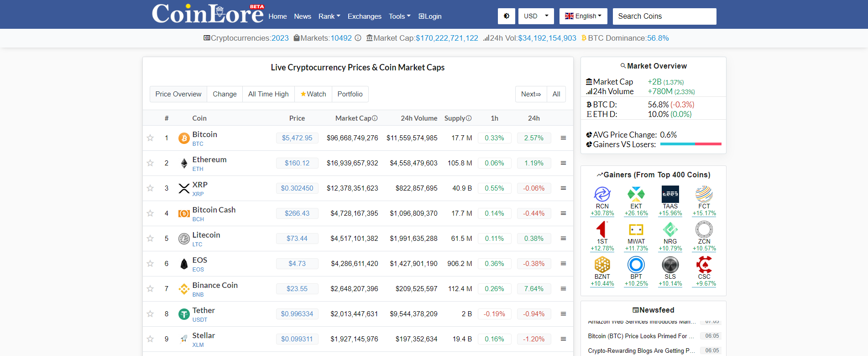Viewport: 868px width, 356px height.
Task: Expand the Ethereum row menu
Action: 563,163
